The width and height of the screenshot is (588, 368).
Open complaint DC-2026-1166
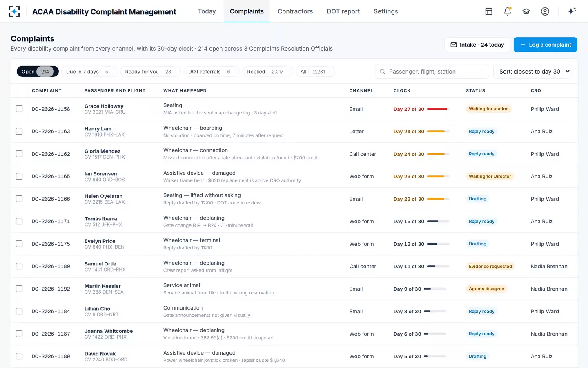51,199
